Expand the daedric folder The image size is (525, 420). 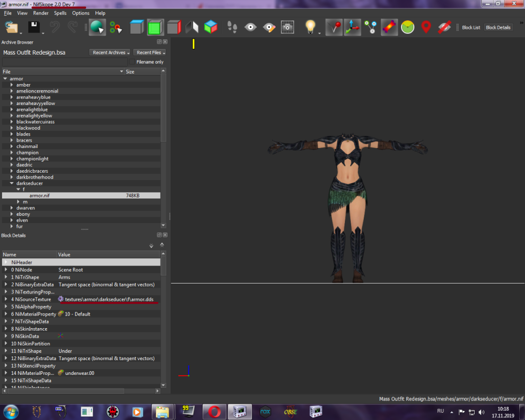12,165
